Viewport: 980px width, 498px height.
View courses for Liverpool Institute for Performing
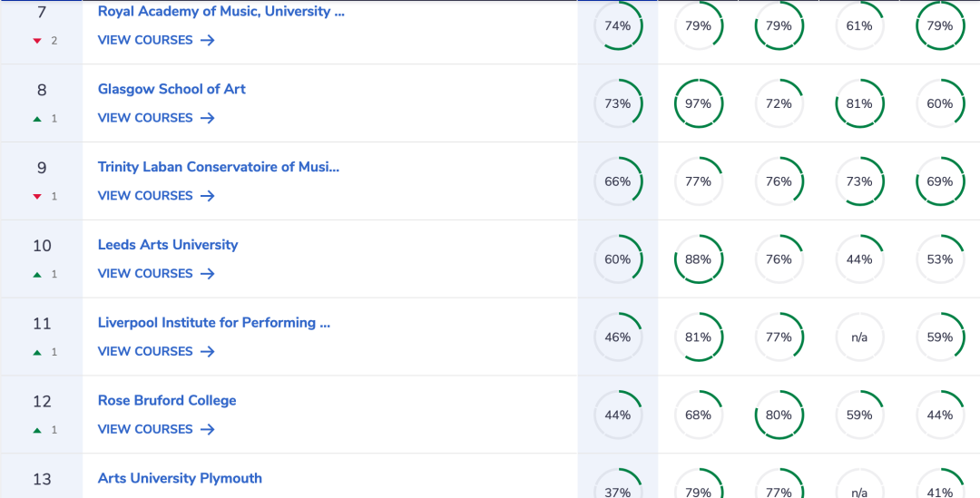click(156, 351)
